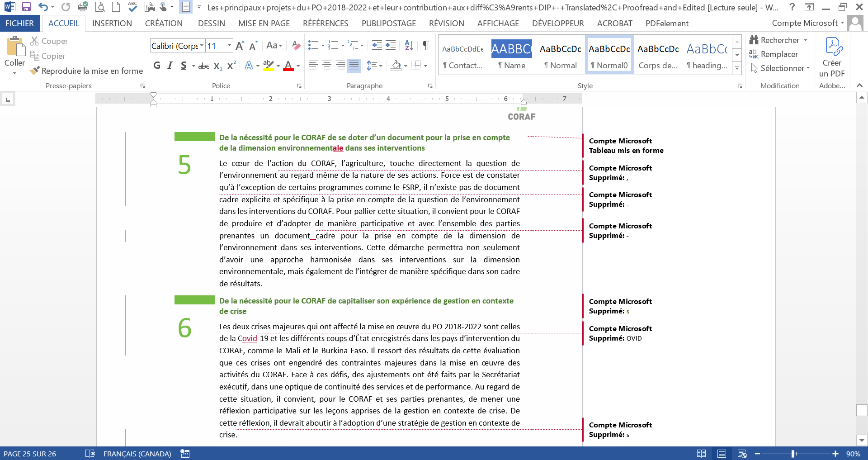The height and width of the screenshot is (460, 868).
Task: Switch to the MISE EN PAGE tab
Action: pyautogui.click(x=264, y=24)
